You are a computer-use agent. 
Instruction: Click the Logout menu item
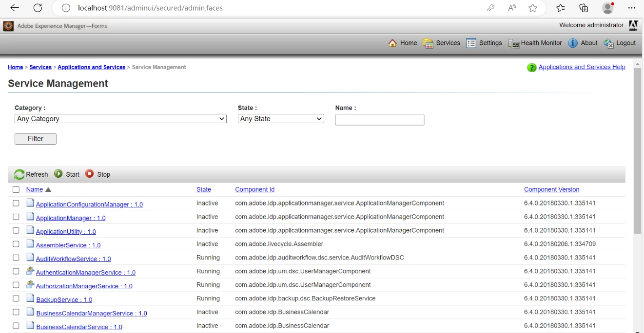click(x=626, y=43)
